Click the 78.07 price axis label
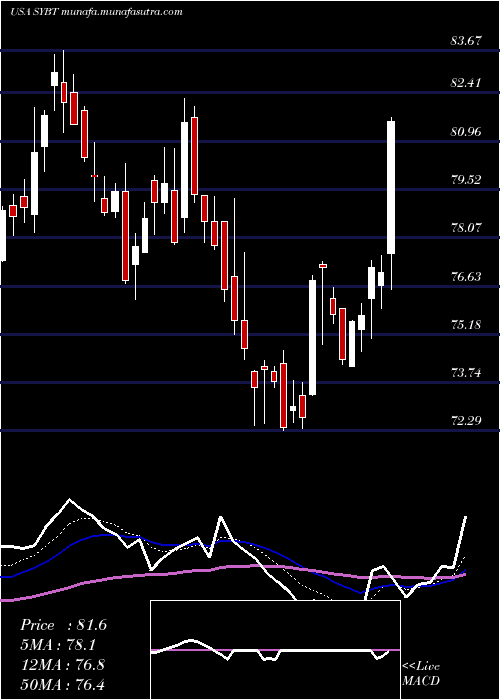The width and height of the screenshot is (500, 700). pyautogui.click(x=466, y=228)
